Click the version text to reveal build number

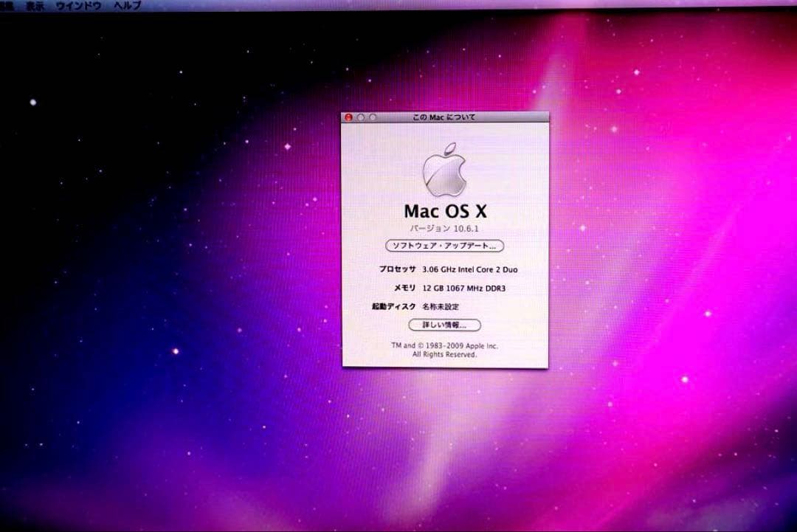[444, 229]
